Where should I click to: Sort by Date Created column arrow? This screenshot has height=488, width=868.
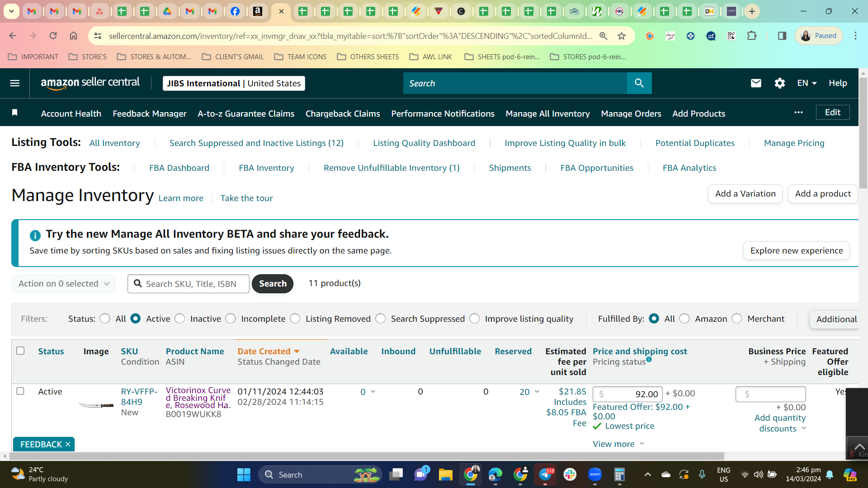tap(297, 351)
